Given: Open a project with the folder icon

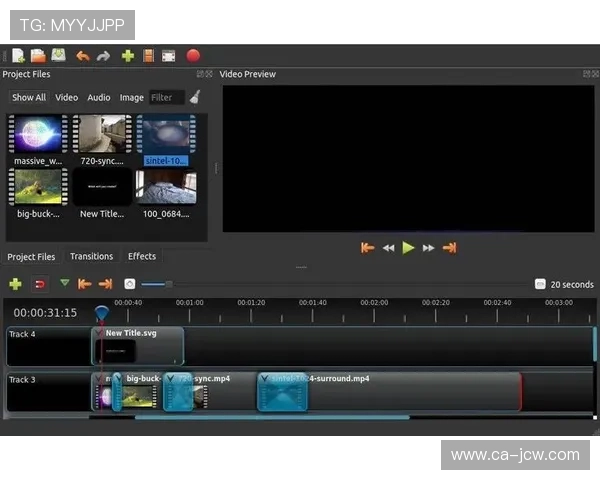Looking at the screenshot, I should 38,56.
